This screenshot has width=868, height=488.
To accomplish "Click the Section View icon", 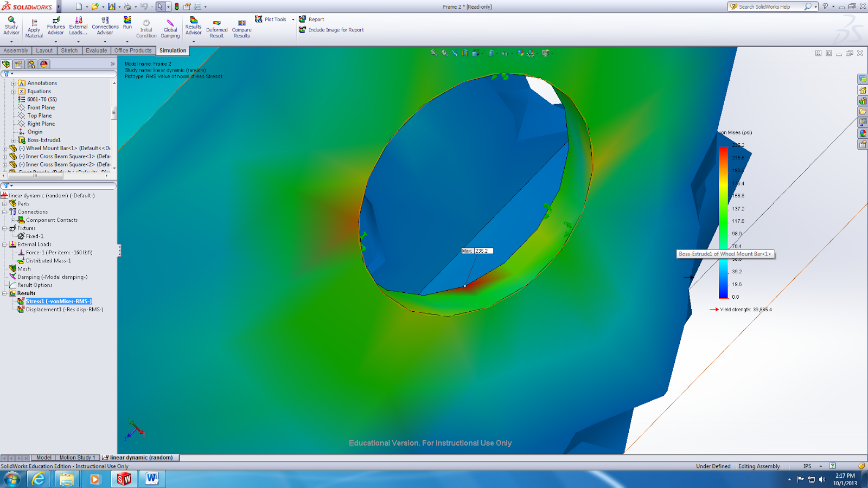I will click(465, 53).
